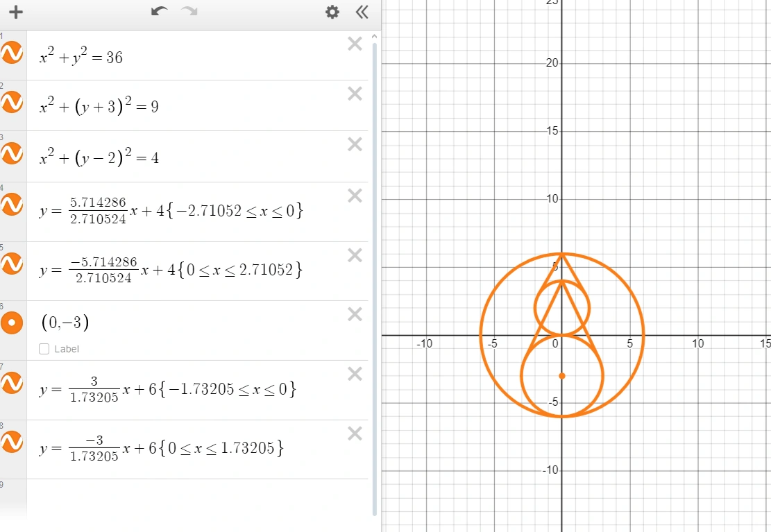The image size is (771, 532).
Task: Select the orange point plotted at (0,-3)
Action: (x=562, y=375)
